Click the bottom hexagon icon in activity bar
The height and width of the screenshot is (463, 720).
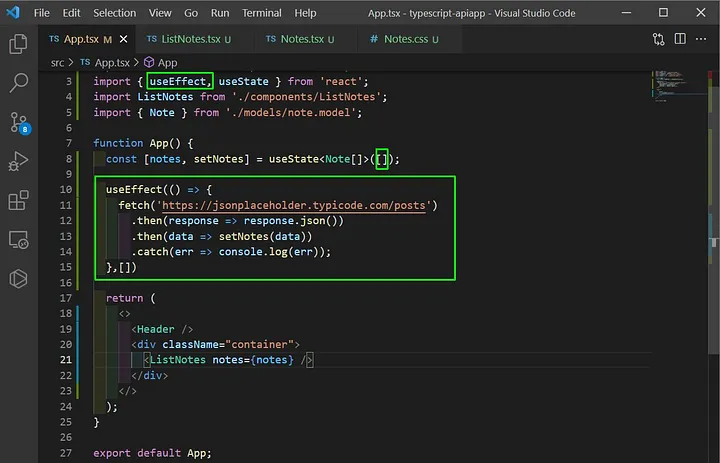tap(18, 279)
